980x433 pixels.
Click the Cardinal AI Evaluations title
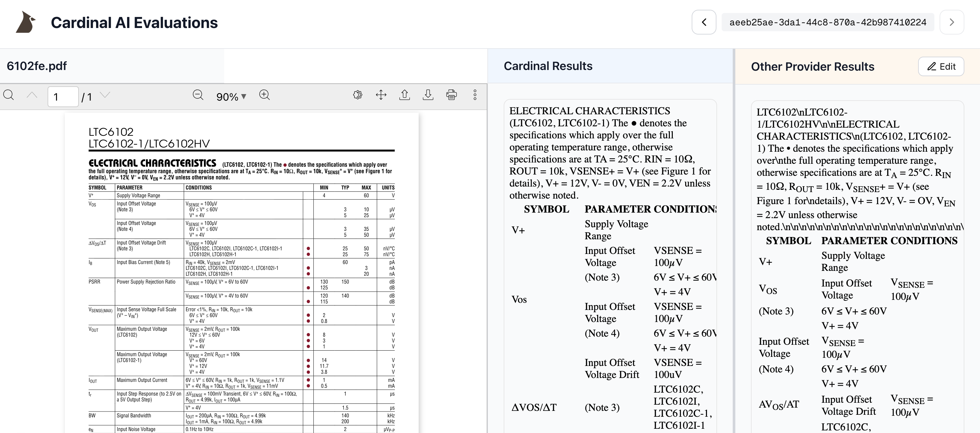[134, 22]
